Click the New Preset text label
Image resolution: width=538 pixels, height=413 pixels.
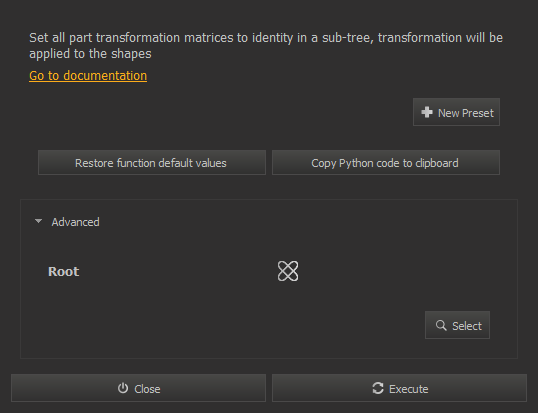tap(466, 113)
